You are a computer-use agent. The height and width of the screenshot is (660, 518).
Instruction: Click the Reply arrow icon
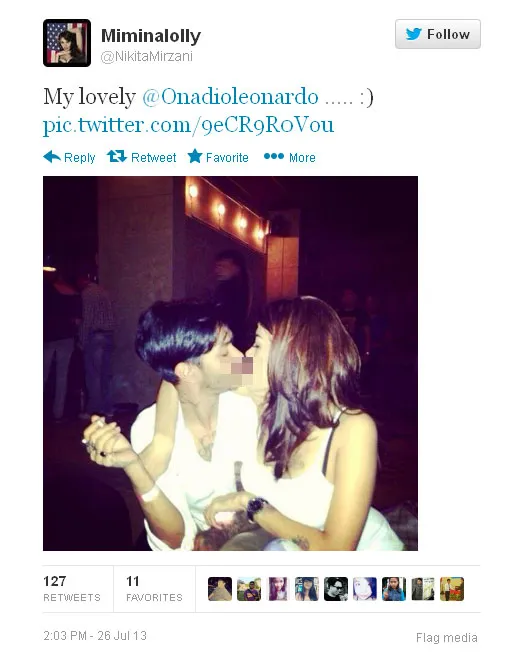point(52,157)
